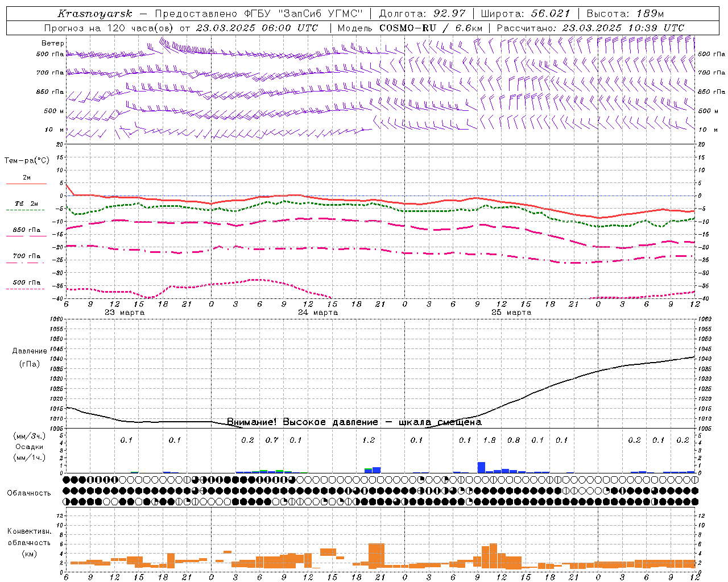Image resolution: width=728 pixels, height=582 pixels.
Task: Click the '24 марта' date label
Action: pyautogui.click(x=318, y=313)
